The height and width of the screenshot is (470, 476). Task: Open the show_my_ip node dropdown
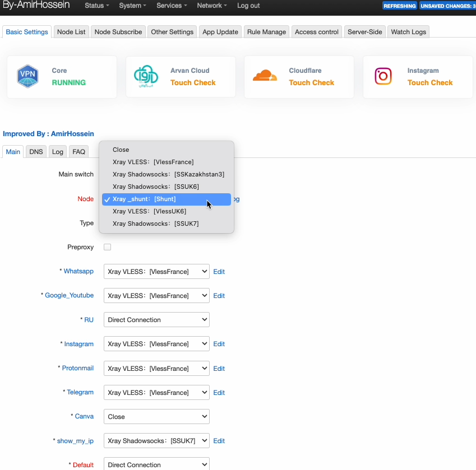156,441
